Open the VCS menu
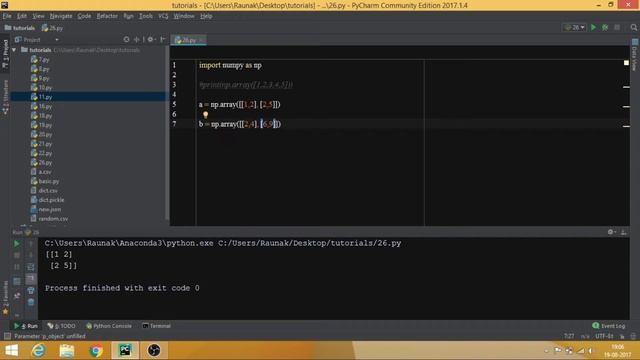 [163, 16]
